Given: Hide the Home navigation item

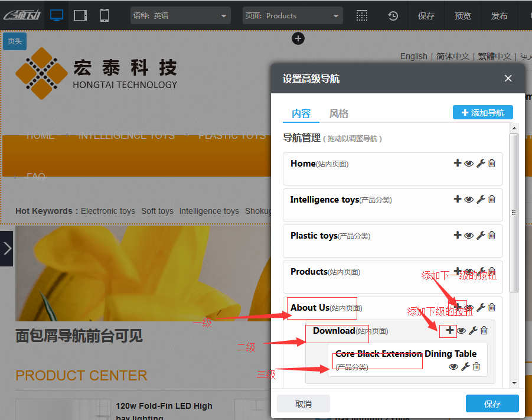Looking at the screenshot, I should (469, 164).
